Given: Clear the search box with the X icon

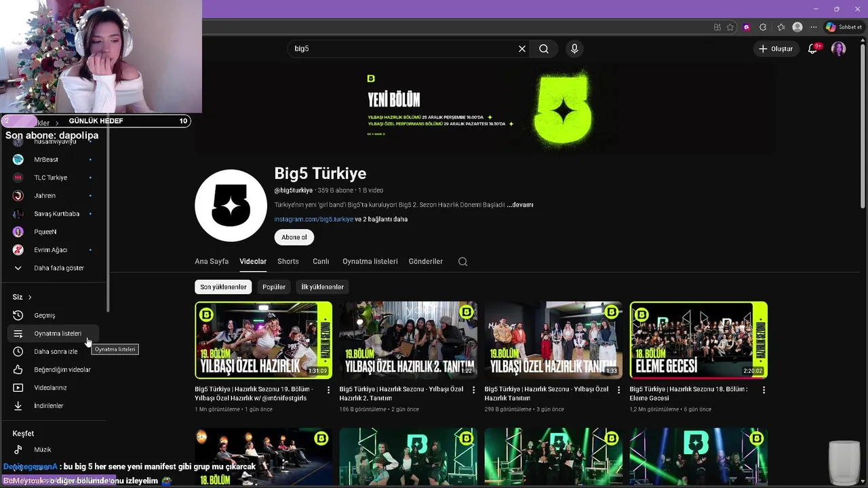Looking at the screenshot, I should point(522,49).
